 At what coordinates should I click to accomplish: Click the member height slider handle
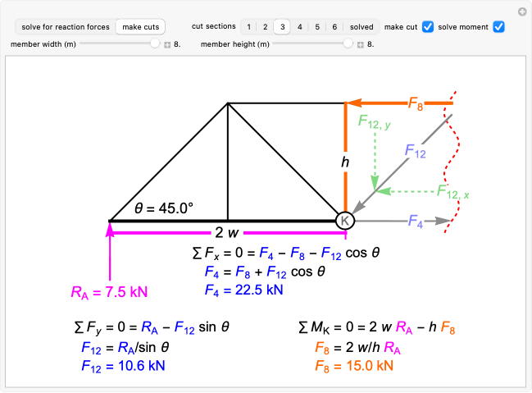coord(349,44)
